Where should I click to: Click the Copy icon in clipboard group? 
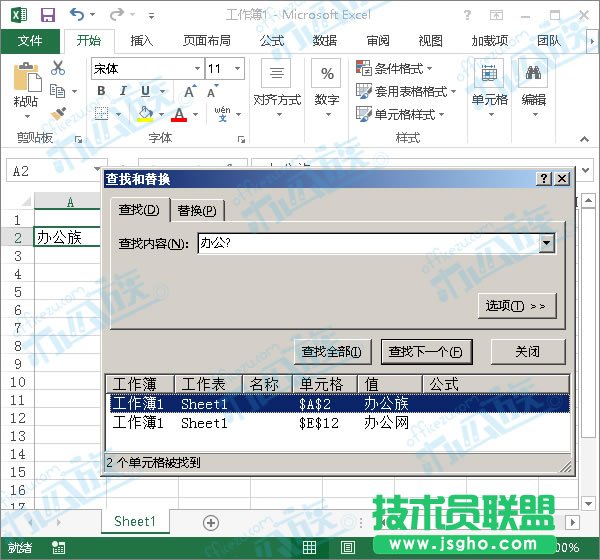pos(58,91)
